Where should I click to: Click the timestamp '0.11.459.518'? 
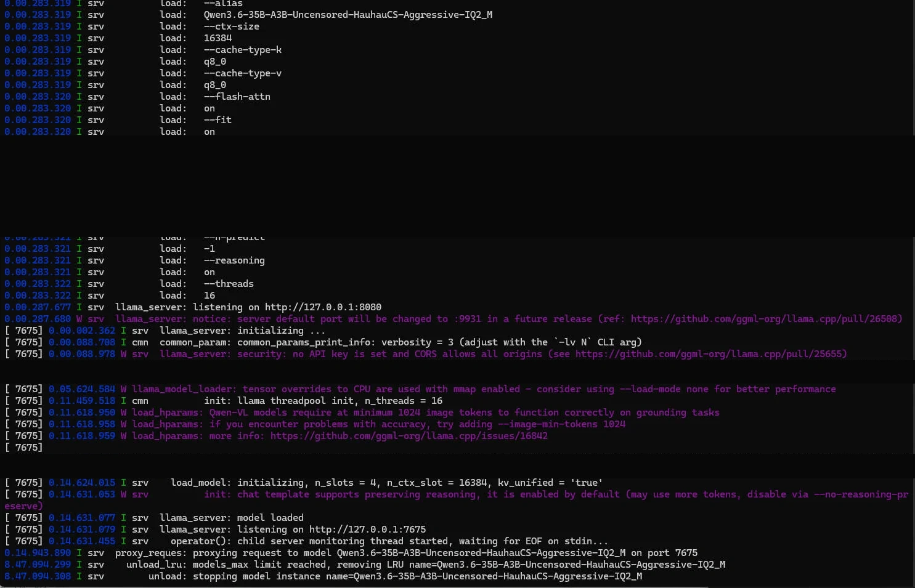tap(82, 401)
